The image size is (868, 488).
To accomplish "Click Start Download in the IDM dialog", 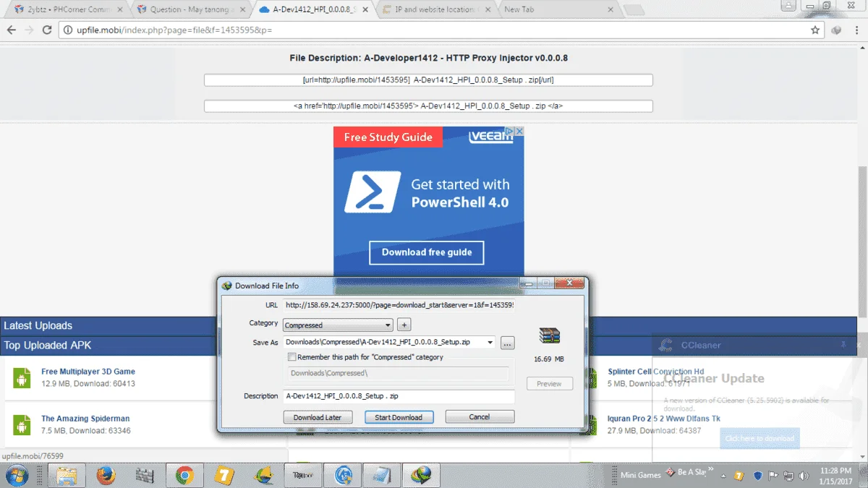I will coord(399,417).
